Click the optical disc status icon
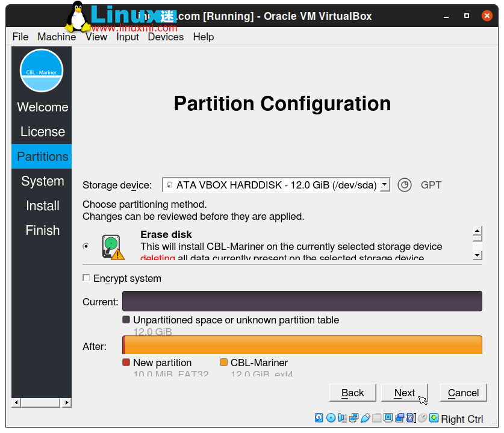Screen dimensions: 504x433 (x=331, y=417)
